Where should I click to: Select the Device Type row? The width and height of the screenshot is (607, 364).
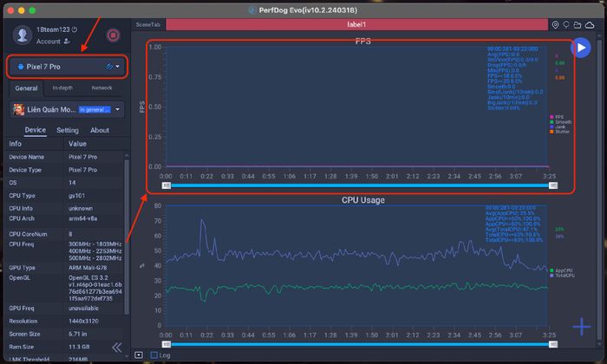(x=66, y=169)
